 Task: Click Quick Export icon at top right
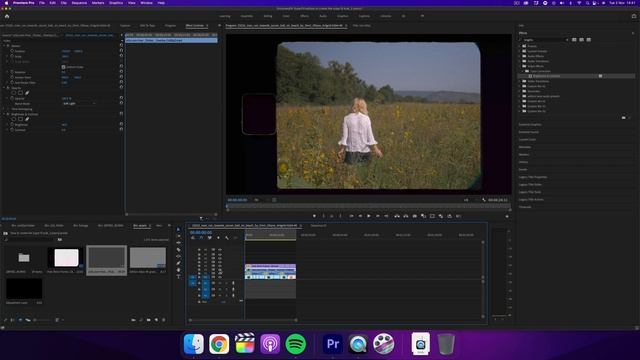pyautogui.click(x=634, y=16)
